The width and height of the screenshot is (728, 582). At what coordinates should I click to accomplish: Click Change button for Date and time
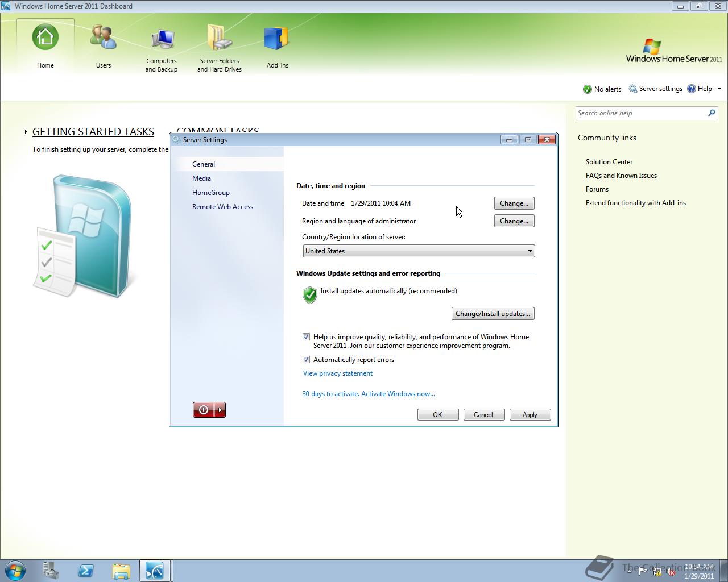click(514, 203)
